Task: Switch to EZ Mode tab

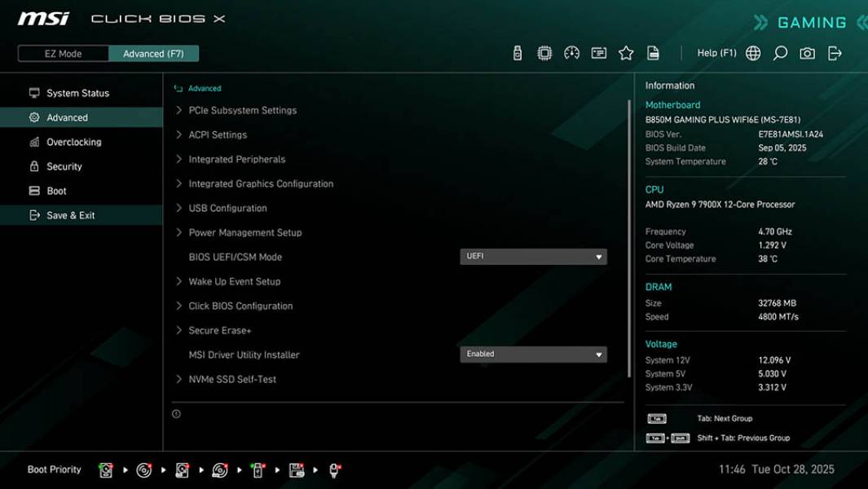Action: click(62, 53)
